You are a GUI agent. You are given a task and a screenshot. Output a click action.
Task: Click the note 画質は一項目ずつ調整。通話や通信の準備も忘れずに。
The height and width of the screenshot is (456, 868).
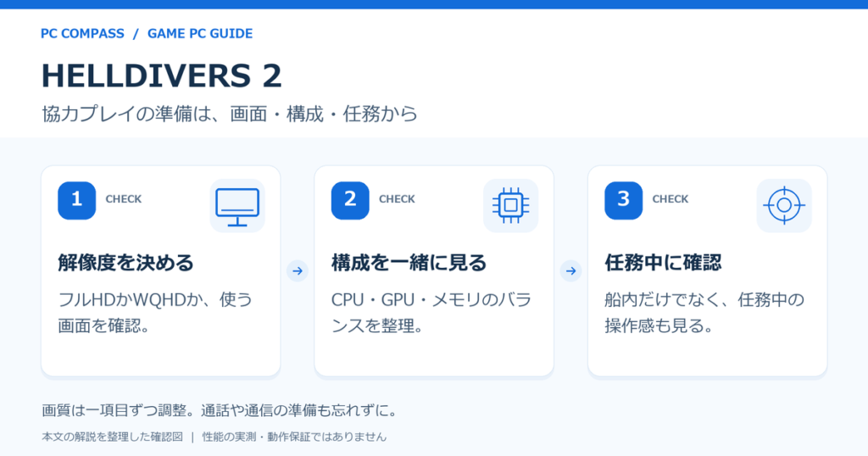click(x=220, y=410)
